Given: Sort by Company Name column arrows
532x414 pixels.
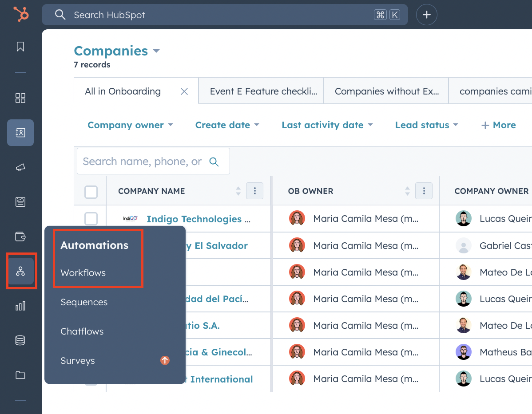Looking at the screenshot, I should tap(238, 191).
